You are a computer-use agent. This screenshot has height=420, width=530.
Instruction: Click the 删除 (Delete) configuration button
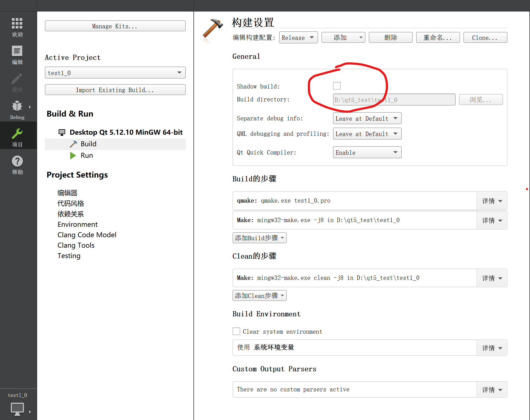click(390, 38)
